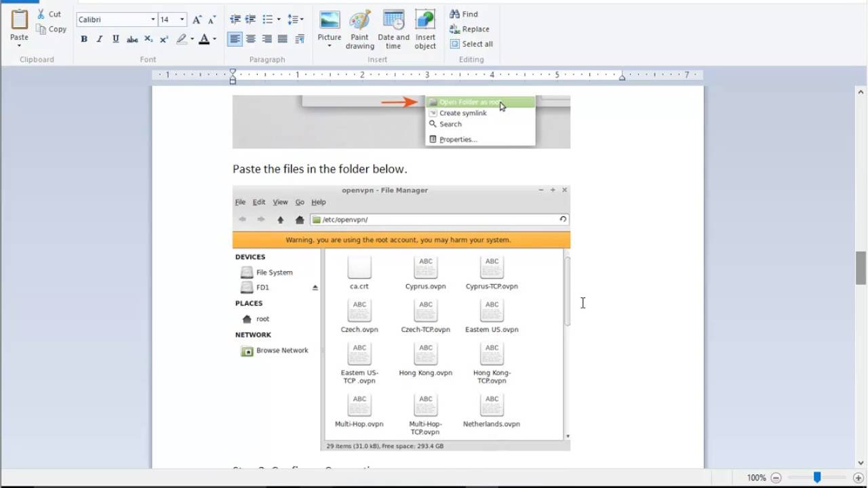Click the ca.crt file in the picture
The width and height of the screenshot is (868, 488).
point(359,273)
